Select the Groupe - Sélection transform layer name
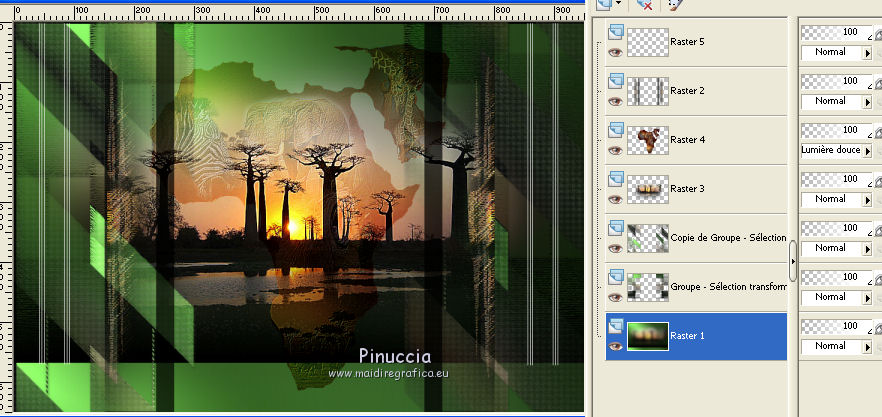Screen dimensions: 882x417 [x=728, y=286]
